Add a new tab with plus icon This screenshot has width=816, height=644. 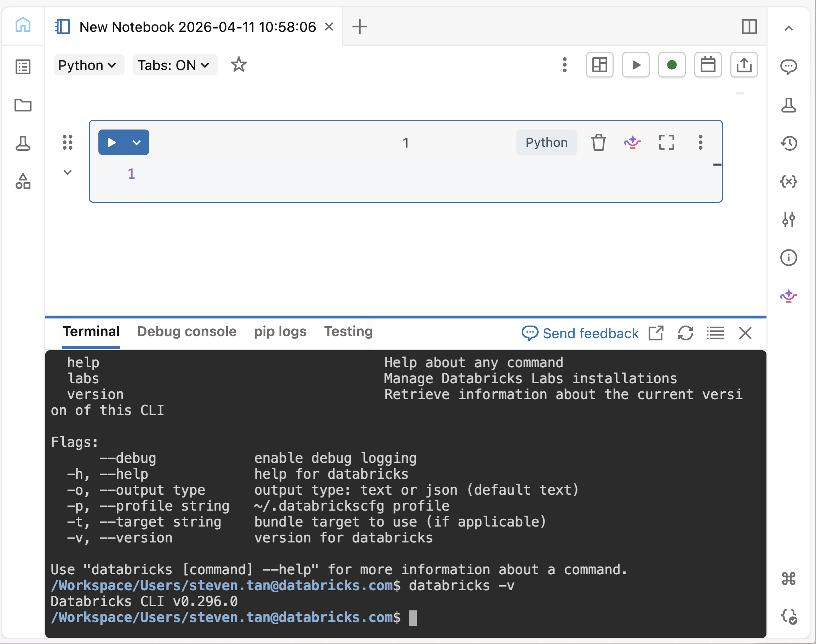[x=360, y=27]
